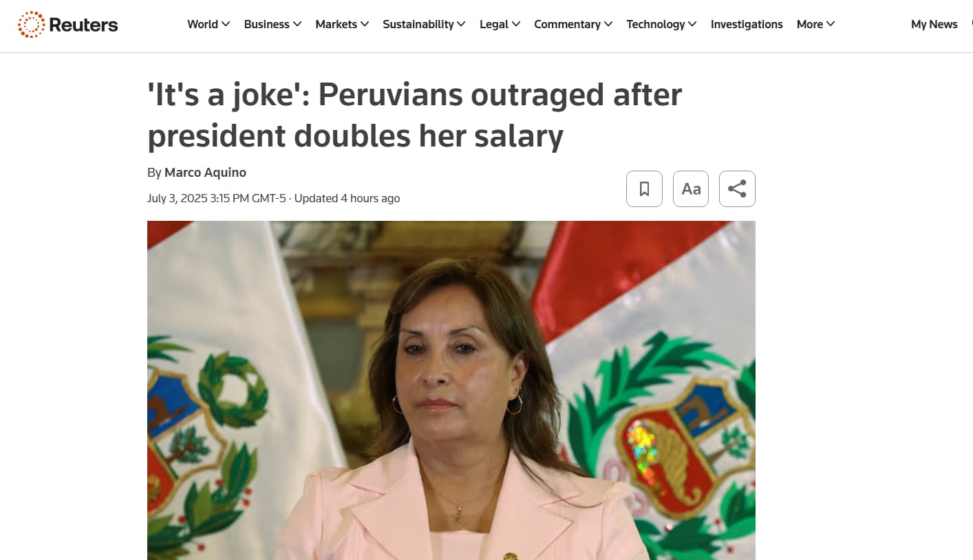973x560 pixels.
Task: Open the Legal nav menu
Action: pyautogui.click(x=500, y=24)
